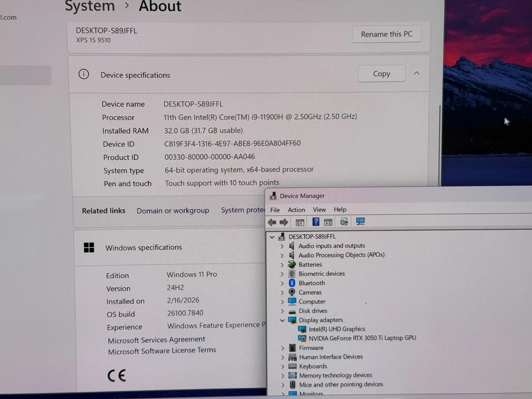Open the Help icon in Device Manager toolbar
This screenshot has width=532, height=399.
pos(315,221)
